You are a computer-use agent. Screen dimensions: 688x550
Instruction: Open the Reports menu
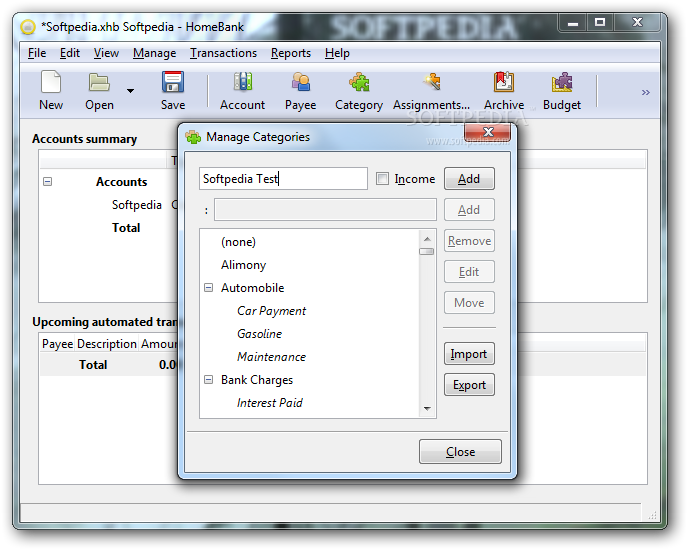click(x=291, y=53)
